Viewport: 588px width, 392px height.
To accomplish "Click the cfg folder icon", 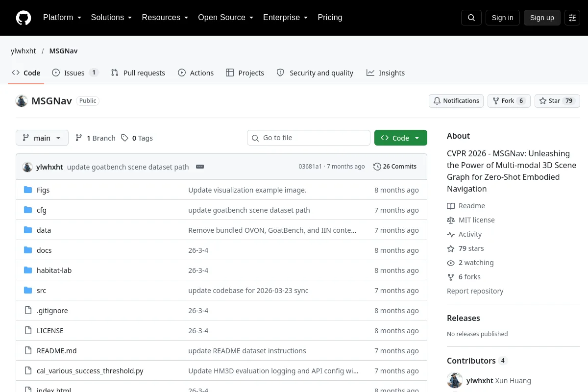I will (x=28, y=210).
